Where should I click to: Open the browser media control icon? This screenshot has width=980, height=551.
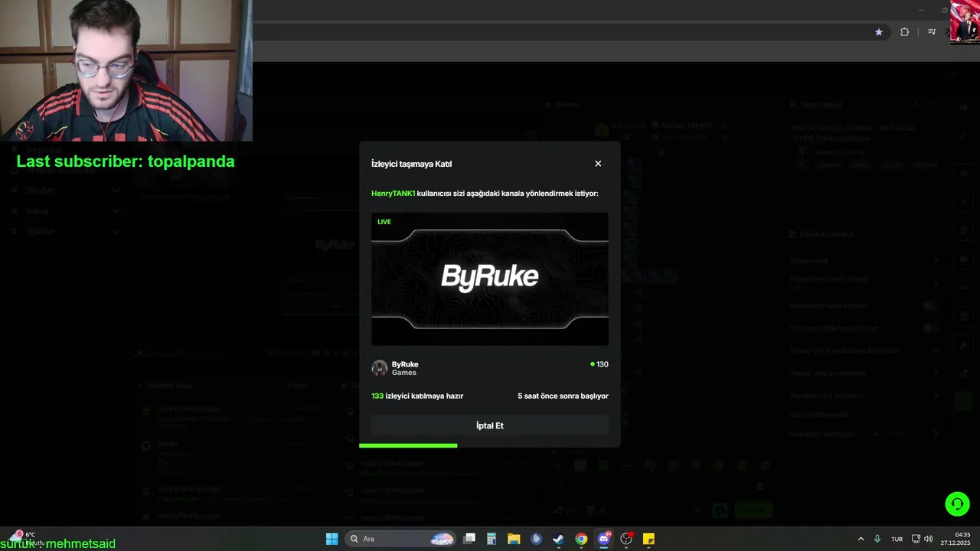[932, 32]
